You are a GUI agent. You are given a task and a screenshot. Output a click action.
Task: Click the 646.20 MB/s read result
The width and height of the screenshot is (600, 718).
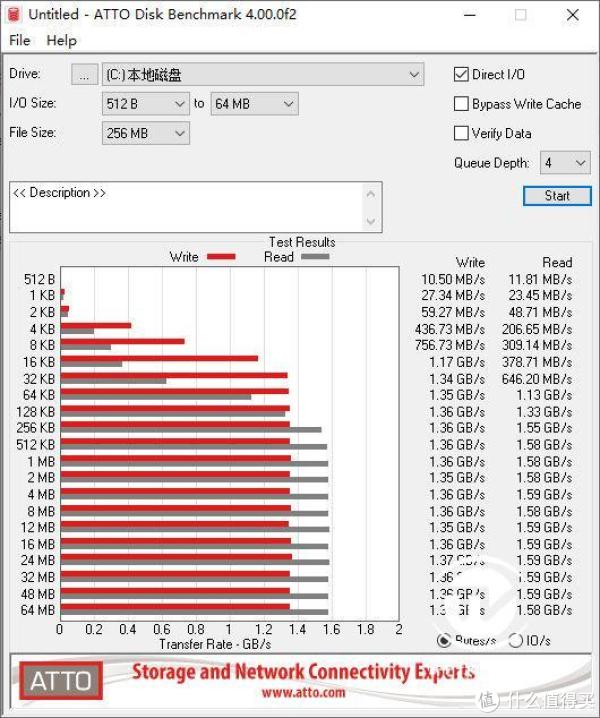[537, 379]
